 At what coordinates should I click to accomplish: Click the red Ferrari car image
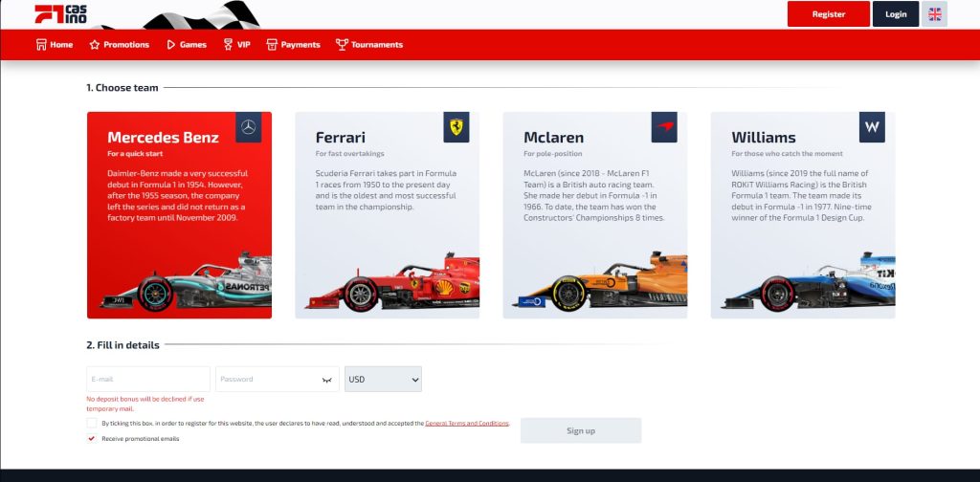[392, 281]
